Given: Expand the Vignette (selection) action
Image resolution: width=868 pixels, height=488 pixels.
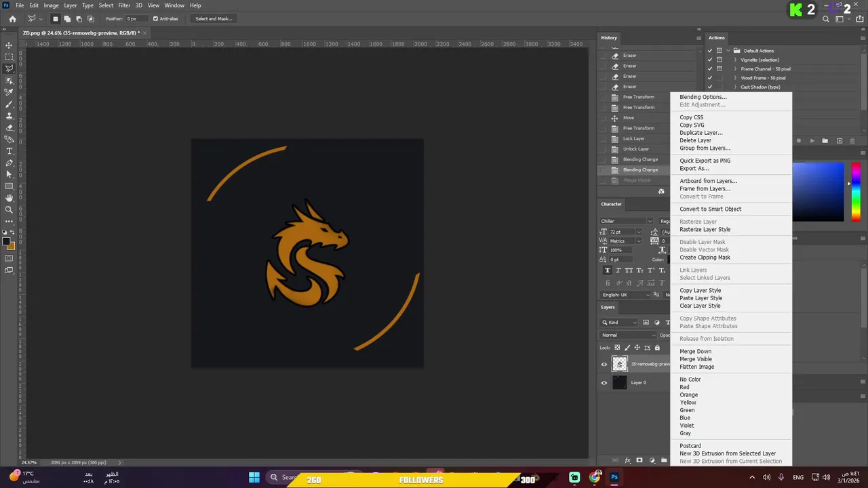Looking at the screenshot, I should click(735, 60).
